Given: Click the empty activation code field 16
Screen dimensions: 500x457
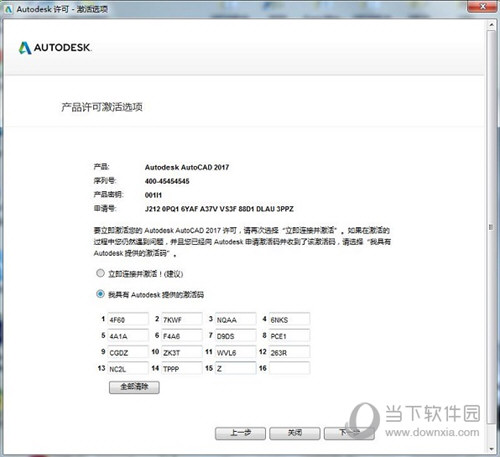Looking at the screenshot, I should point(289,368).
